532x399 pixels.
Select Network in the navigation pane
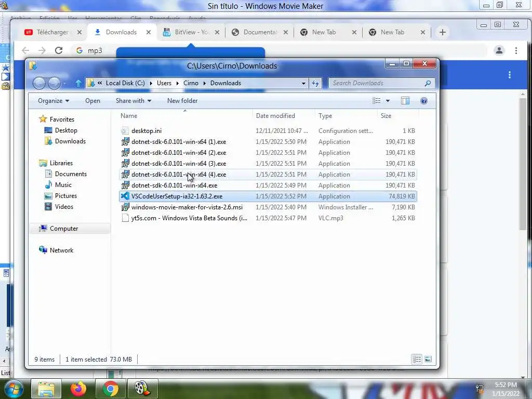point(61,250)
